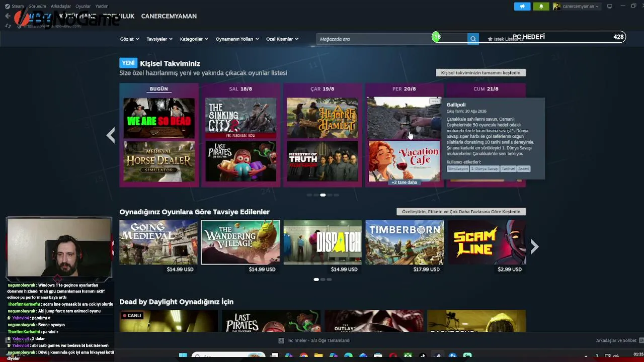Viewport: 644px width, 362px height.
Task: Open the Timberborn game card
Action: pos(405,242)
